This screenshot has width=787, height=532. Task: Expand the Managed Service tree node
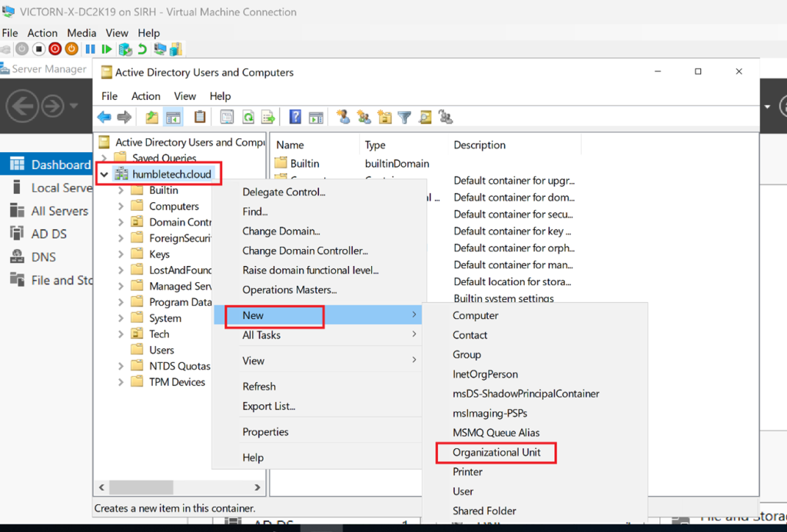pyautogui.click(x=121, y=286)
